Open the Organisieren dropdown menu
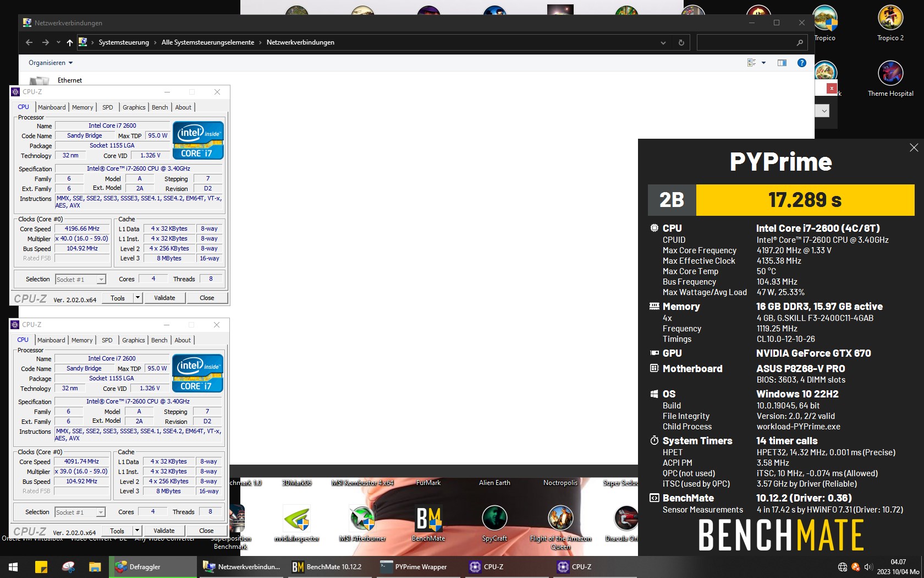 51,63
